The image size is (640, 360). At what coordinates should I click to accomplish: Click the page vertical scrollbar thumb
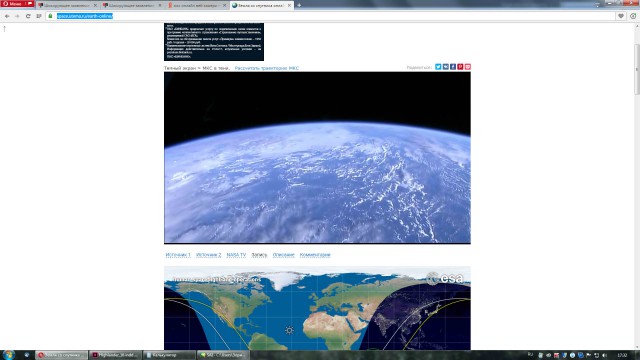pos(637,69)
